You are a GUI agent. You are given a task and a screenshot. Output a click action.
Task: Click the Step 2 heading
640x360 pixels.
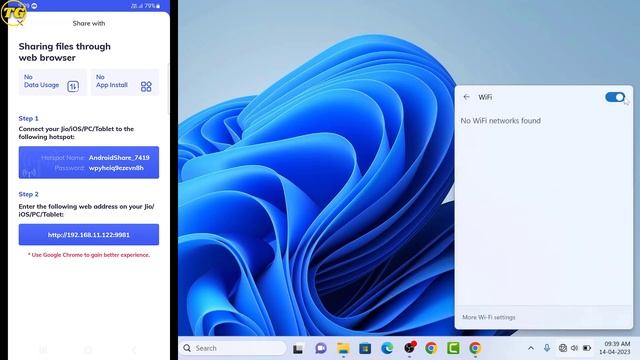(x=29, y=194)
